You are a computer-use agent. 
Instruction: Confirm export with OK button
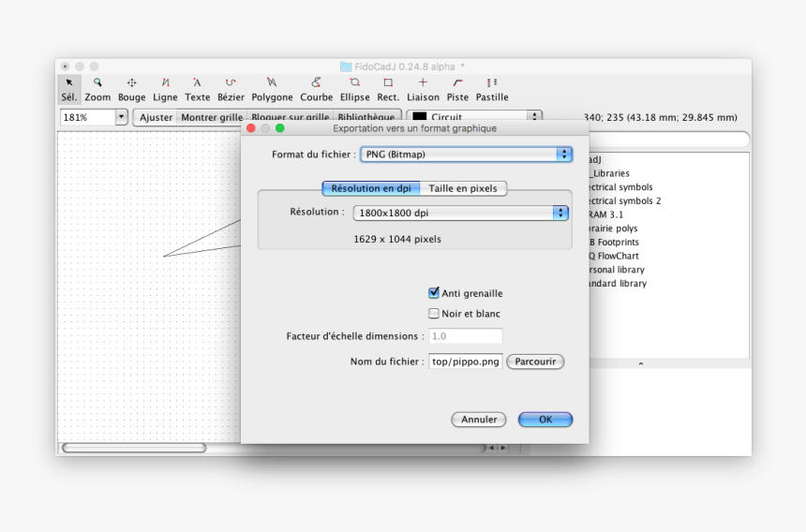pyautogui.click(x=545, y=420)
